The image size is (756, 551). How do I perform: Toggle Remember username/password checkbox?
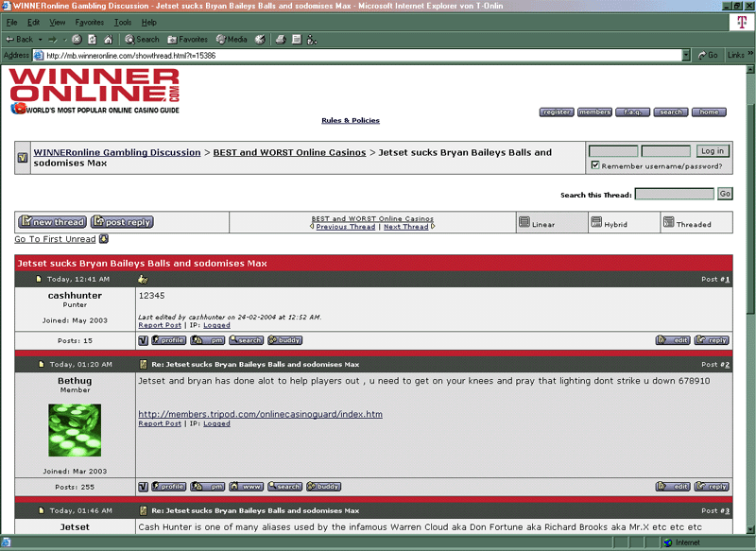click(595, 165)
